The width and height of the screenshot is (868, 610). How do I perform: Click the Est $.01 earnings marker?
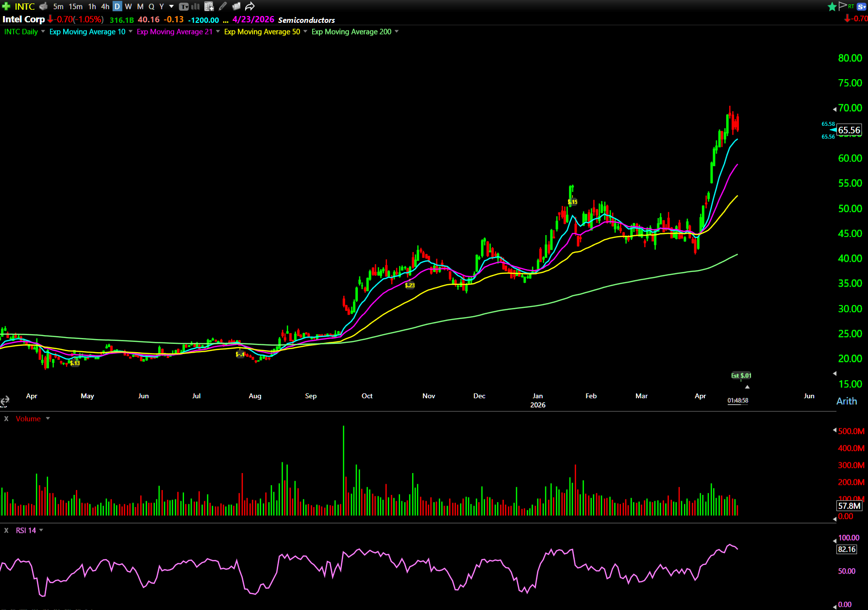coord(741,375)
